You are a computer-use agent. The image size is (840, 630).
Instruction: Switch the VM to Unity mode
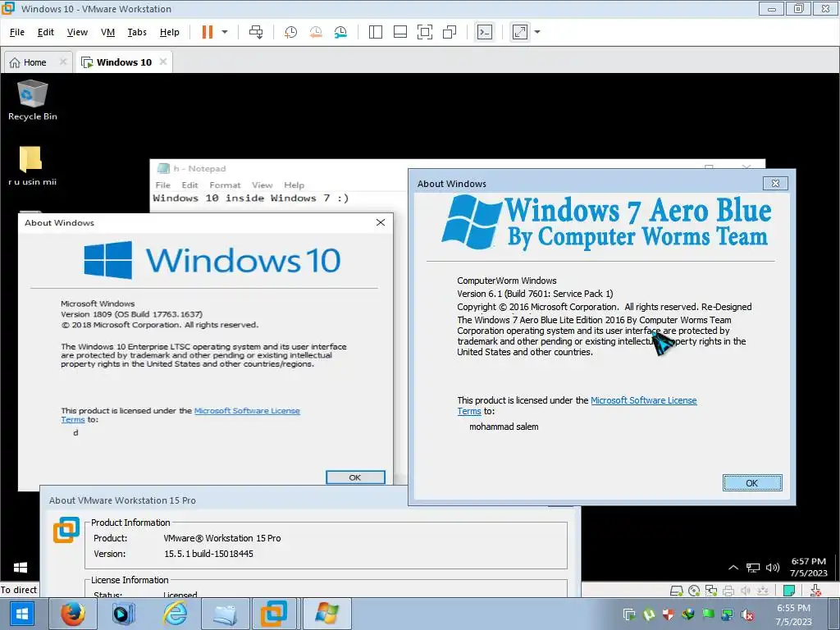pos(450,32)
